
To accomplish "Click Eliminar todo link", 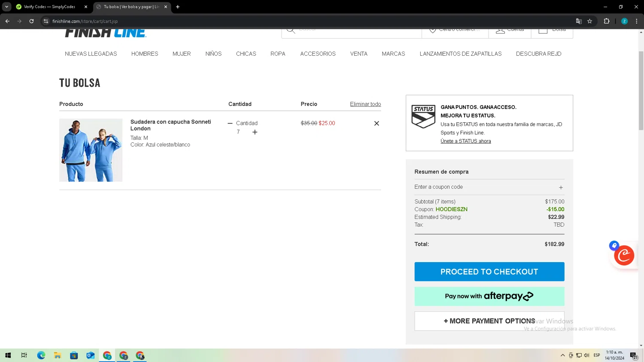I will pos(365,104).
